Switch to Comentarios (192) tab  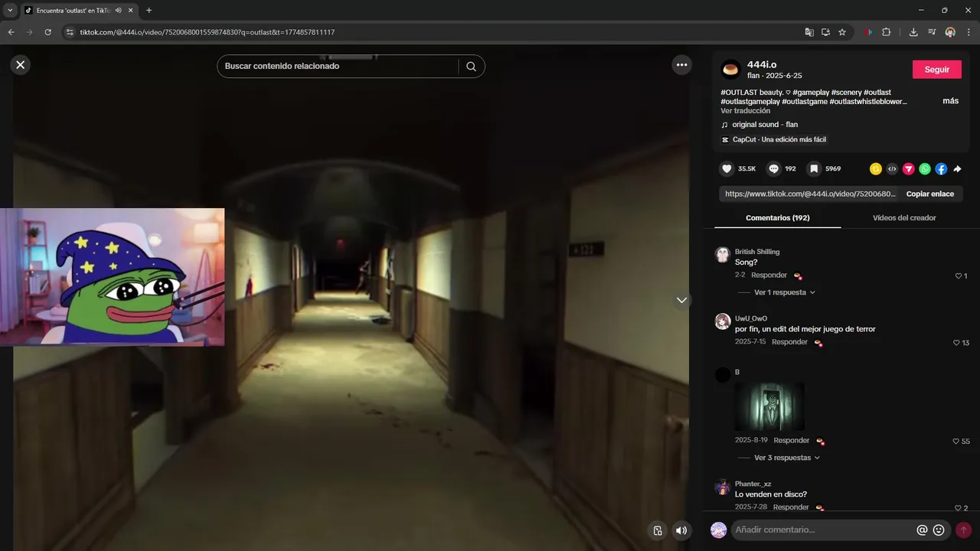777,218
